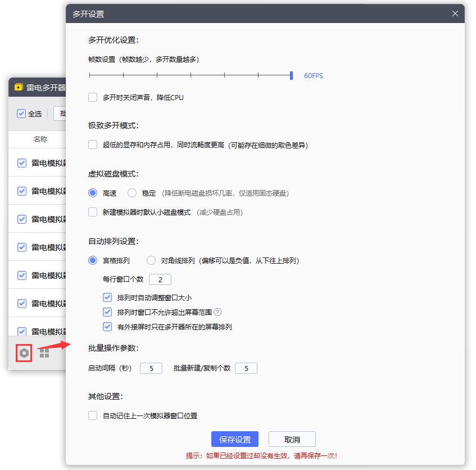Uncheck 排列时窗口不允许超出屏幕范围
This screenshot has width=476, height=470.
pos(107,312)
